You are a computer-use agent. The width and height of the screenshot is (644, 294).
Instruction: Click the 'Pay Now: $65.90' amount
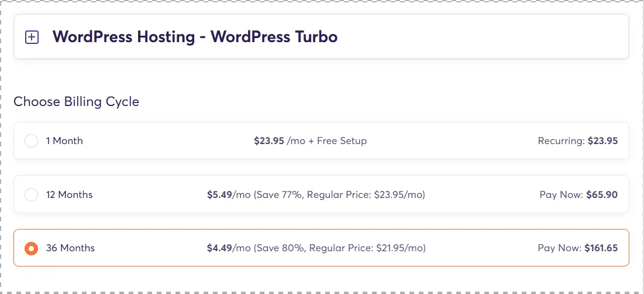[x=578, y=194]
